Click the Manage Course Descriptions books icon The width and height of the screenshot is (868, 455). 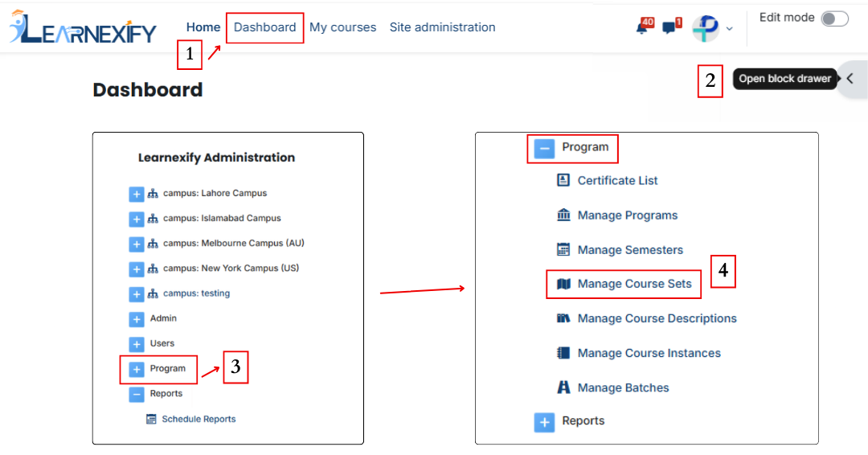pos(563,318)
